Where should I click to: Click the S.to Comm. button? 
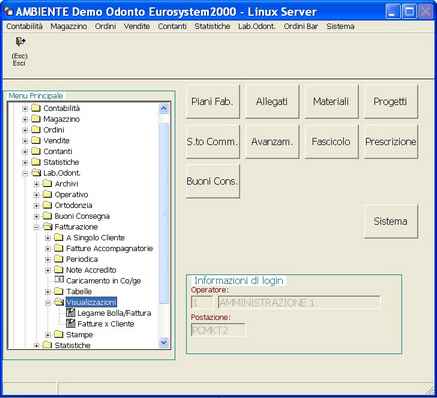[212, 141]
